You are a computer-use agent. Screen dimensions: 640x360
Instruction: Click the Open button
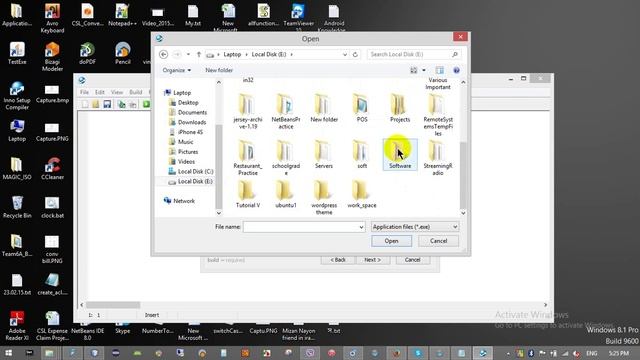pos(391,241)
